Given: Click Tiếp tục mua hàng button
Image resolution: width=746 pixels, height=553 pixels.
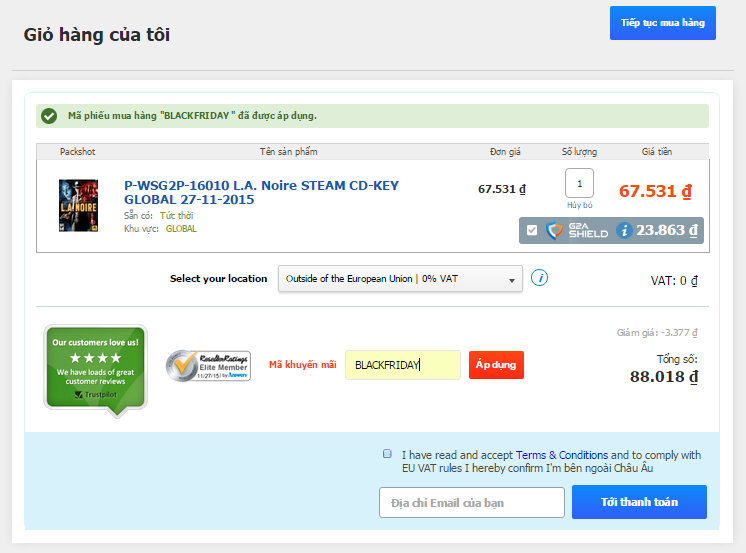Looking at the screenshot, I should [663, 23].
